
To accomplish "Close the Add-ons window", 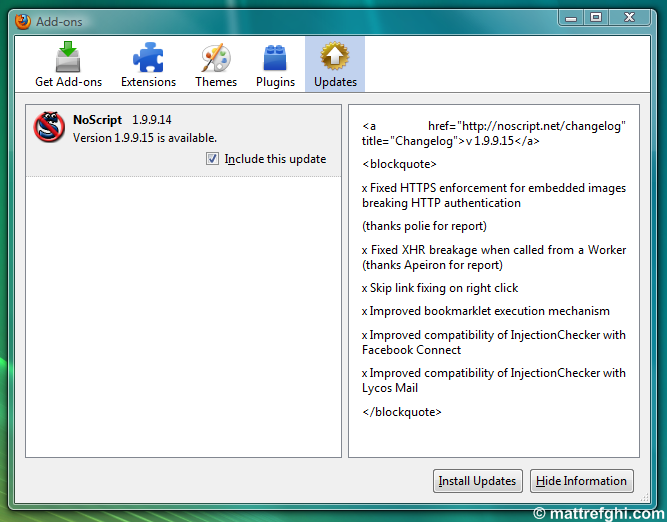I will (629, 17).
